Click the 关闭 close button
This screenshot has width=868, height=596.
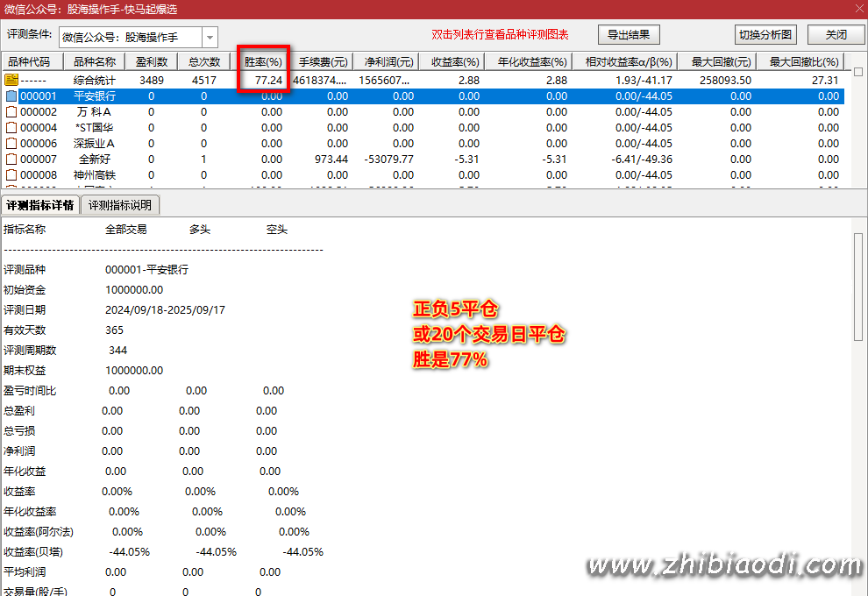click(x=836, y=34)
